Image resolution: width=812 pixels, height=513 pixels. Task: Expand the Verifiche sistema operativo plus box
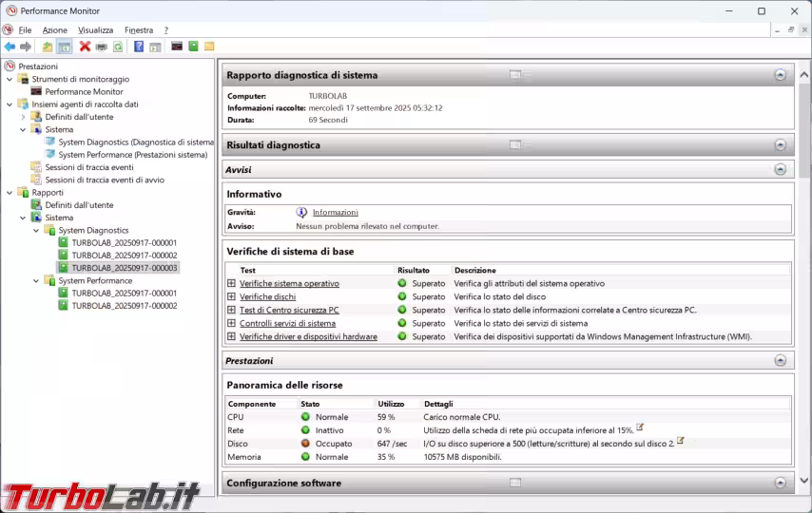tap(231, 283)
